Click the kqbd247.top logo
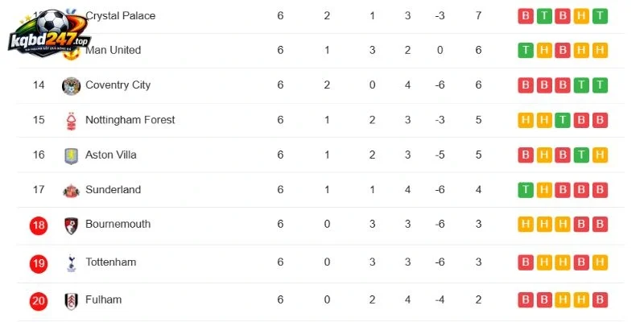The height and width of the screenshot is (322, 644). pos(50,33)
